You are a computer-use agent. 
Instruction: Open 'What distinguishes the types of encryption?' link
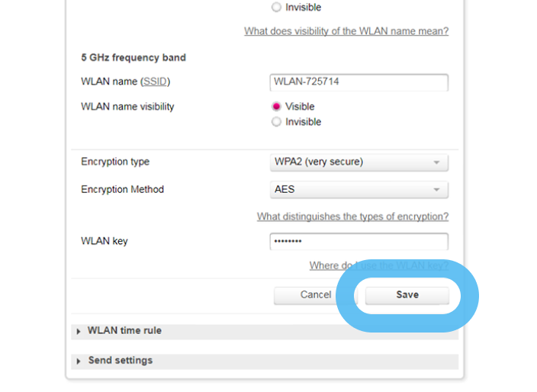(352, 217)
